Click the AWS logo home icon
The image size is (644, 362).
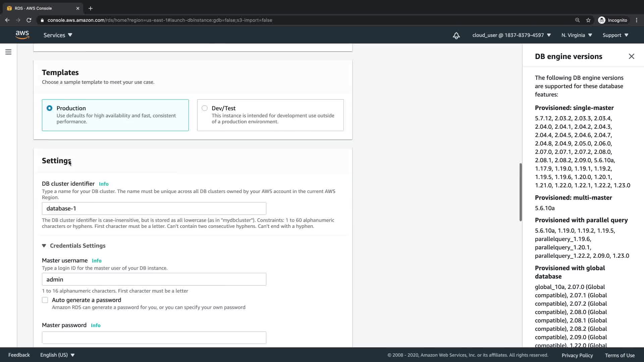[22, 35]
